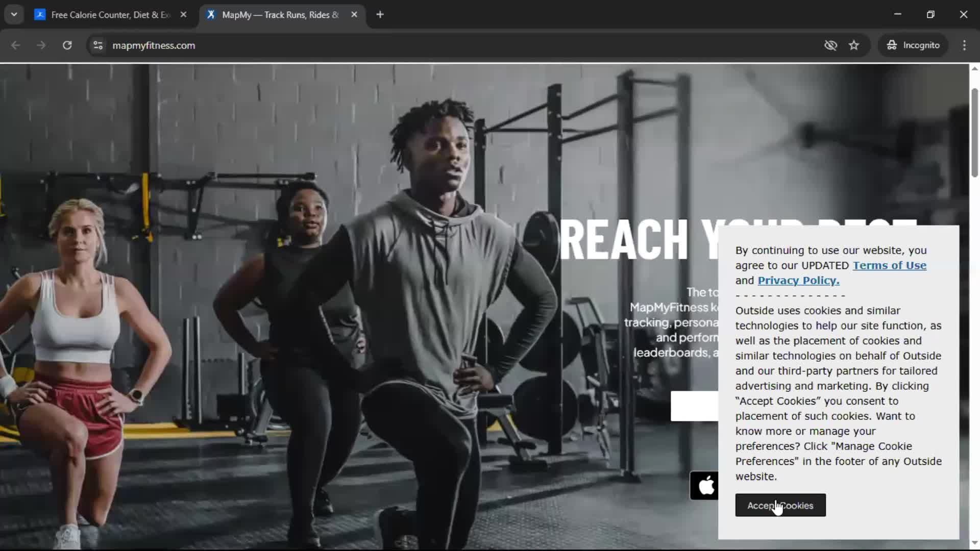Toggle third-party cookie blocking eye icon
The image size is (980, 551).
[x=830, y=45]
